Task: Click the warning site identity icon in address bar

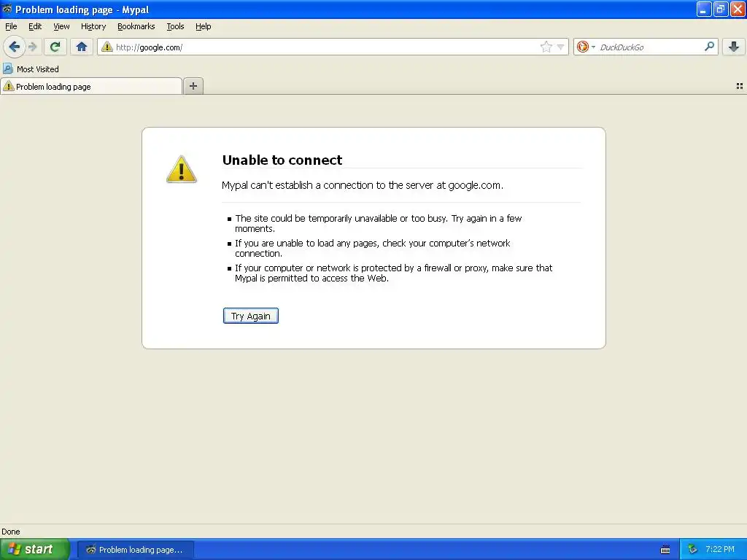Action: pos(107,47)
